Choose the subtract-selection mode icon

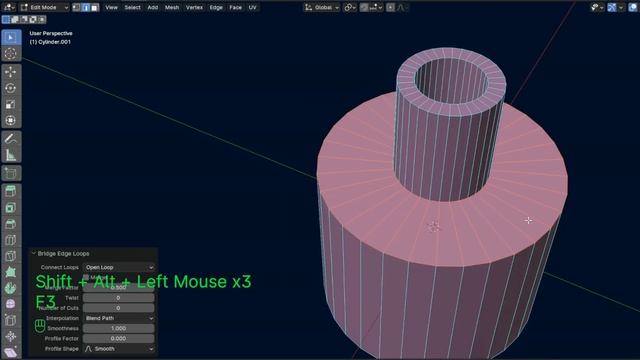[24, 20]
